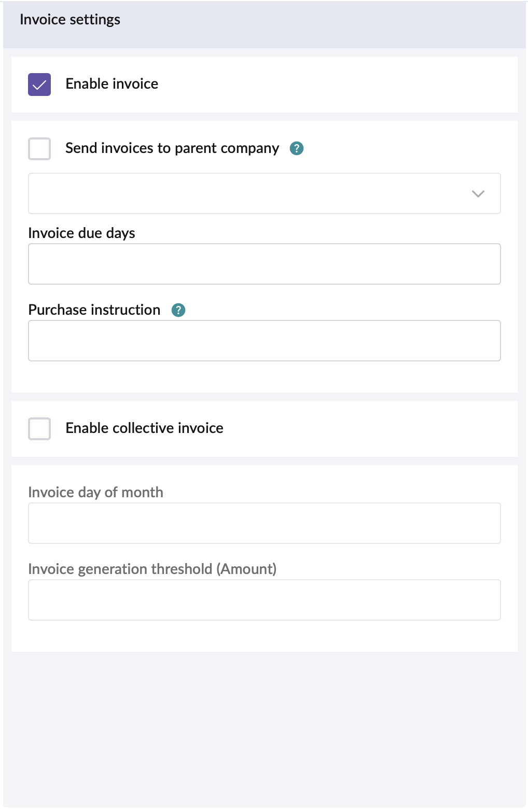Image resolution: width=528 pixels, height=812 pixels.
Task: Click into the Purchase instruction text box
Action: point(264,341)
